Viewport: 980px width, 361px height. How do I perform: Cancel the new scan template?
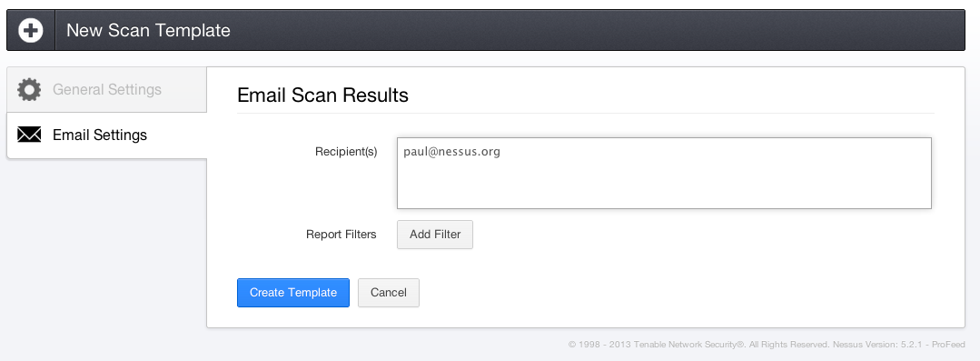pos(388,293)
